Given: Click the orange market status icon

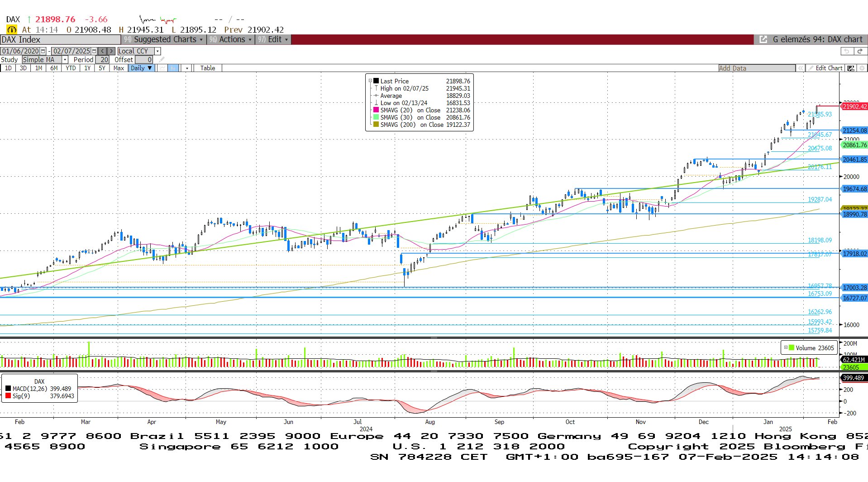Looking at the screenshot, I should (11, 29).
